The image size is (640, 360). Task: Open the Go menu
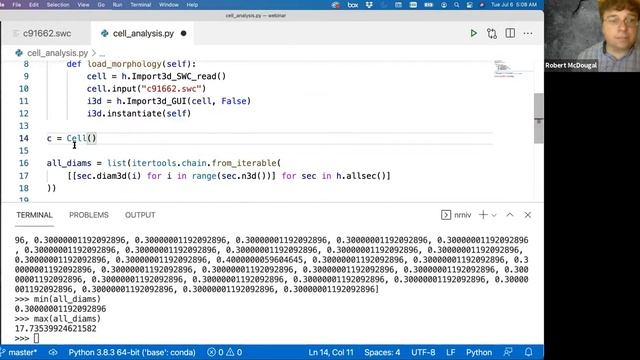click(x=101, y=5)
